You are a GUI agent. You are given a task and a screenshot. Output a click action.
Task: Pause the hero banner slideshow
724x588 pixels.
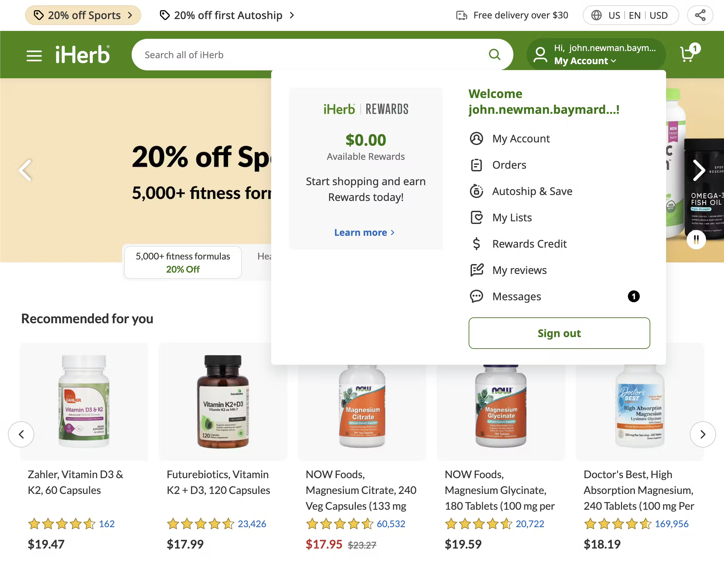[696, 239]
